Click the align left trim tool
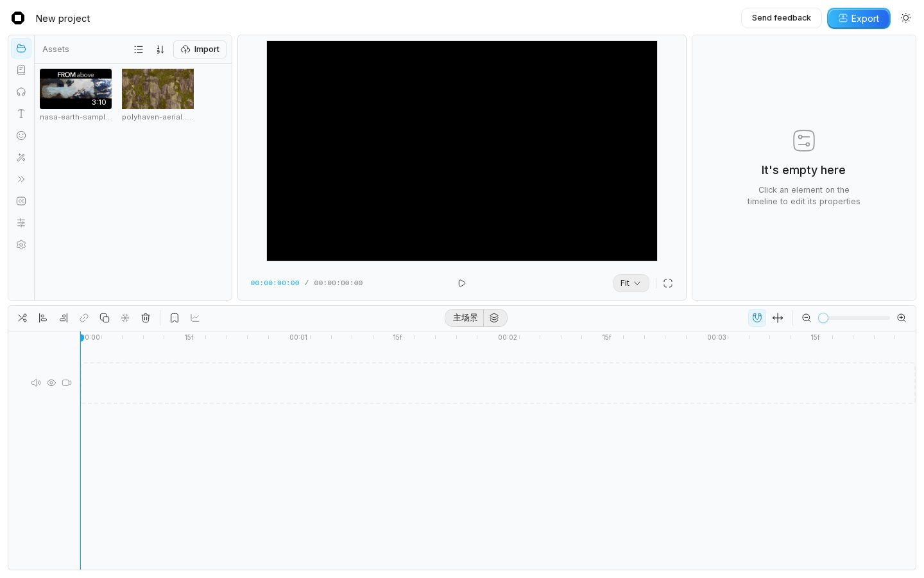The height and width of the screenshot is (578, 924). point(43,318)
